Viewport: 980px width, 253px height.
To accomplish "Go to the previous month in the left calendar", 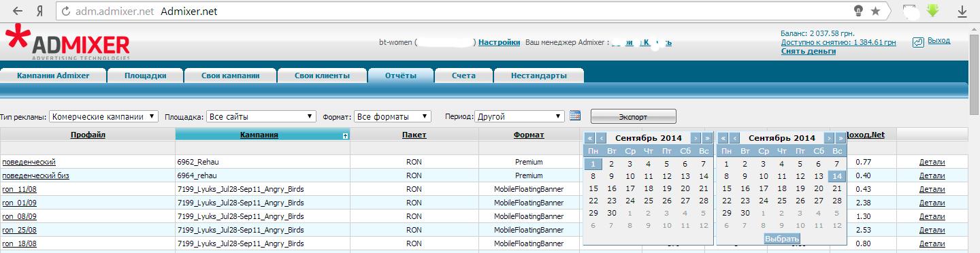I will (601, 138).
